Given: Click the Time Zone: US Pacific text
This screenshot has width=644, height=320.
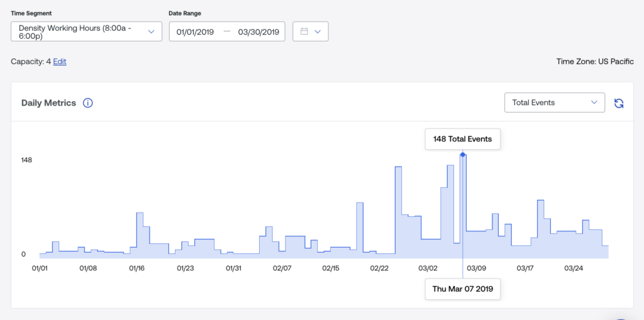Looking at the screenshot, I should 595,62.
